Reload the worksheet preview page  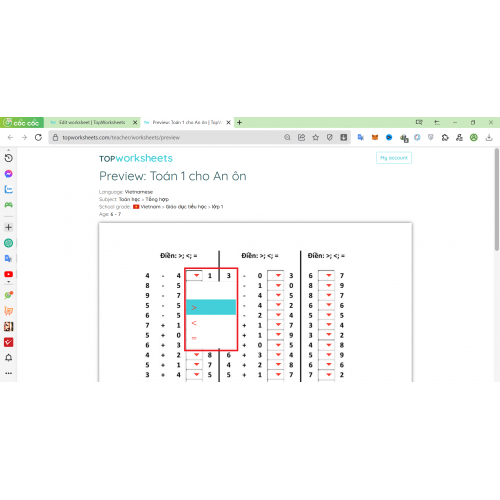tap(38, 137)
